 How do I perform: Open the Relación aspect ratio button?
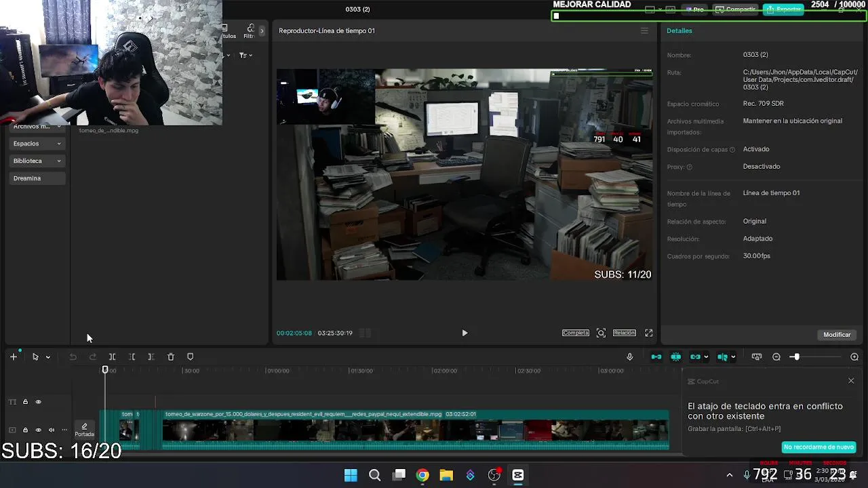coord(625,333)
